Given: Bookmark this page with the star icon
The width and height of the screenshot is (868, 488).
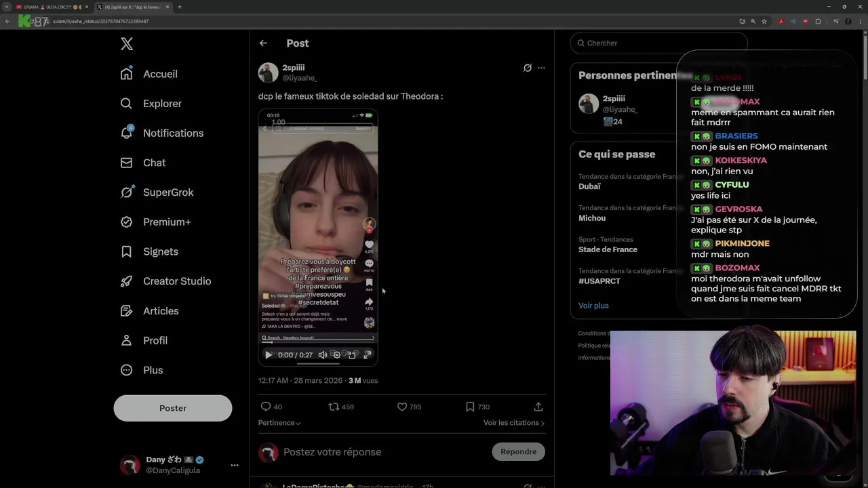Looking at the screenshot, I should (764, 22).
